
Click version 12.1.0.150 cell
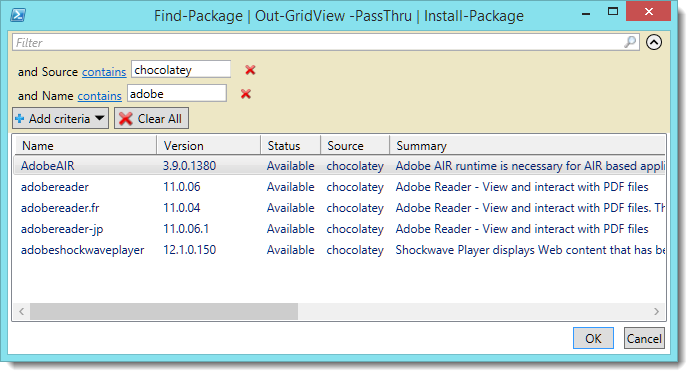[189, 250]
